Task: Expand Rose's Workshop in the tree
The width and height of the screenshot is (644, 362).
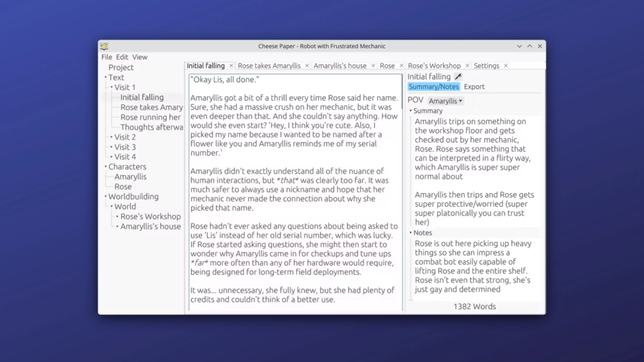Action: point(117,216)
